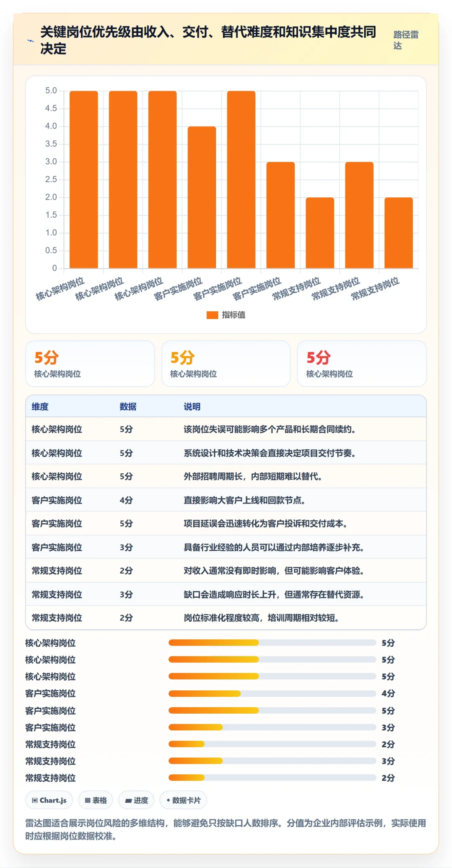The height and width of the screenshot is (868, 452).
Task: Click the 说明 column header
Action: [x=192, y=407]
